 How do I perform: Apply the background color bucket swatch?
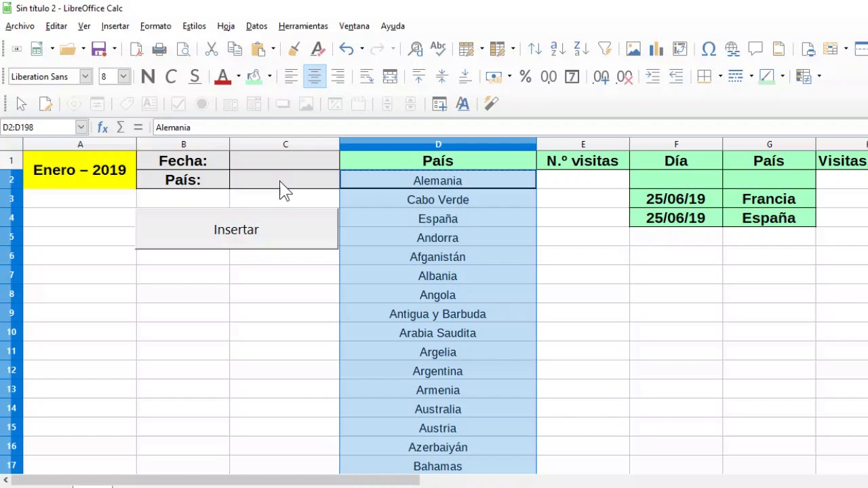pos(254,77)
